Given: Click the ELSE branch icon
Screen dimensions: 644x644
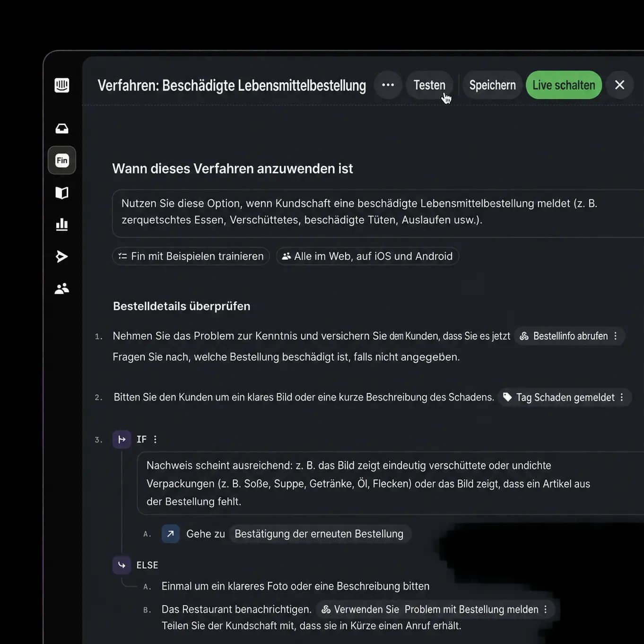Looking at the screenshot, I should tap(122, 565).
